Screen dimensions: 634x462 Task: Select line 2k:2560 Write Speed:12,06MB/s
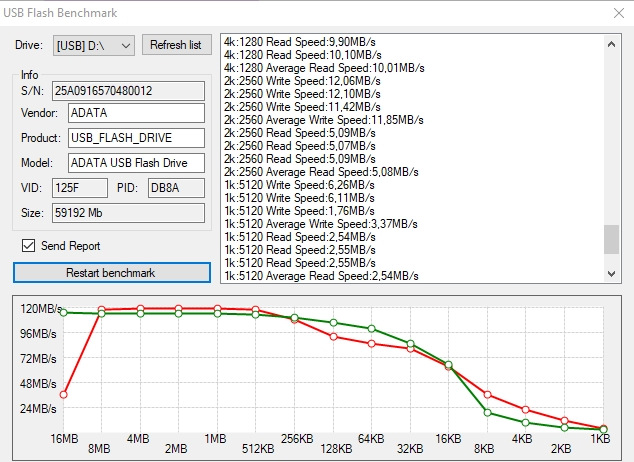pyautogui.click(x=302, y=81)
